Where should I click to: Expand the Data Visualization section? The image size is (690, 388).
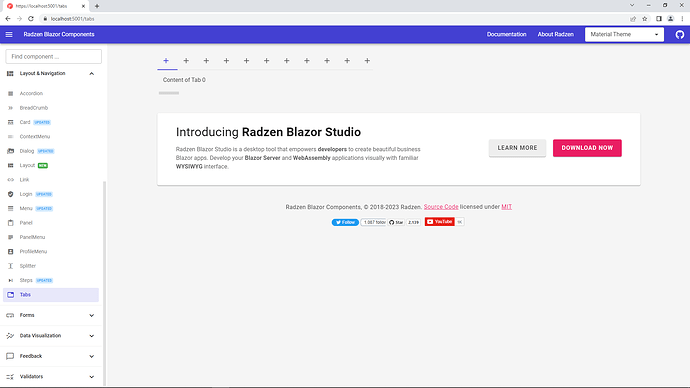[x=51, y=336]
